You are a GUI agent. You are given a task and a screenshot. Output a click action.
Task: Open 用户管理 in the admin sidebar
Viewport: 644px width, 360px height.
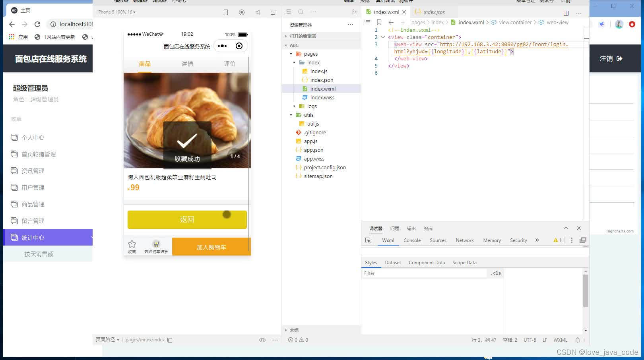(x=33, y=188)
